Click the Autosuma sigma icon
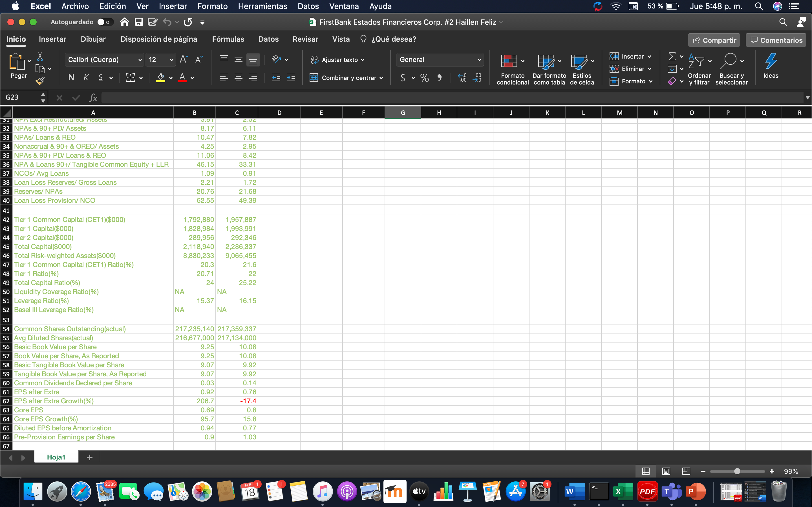 [x=672, y=56]
